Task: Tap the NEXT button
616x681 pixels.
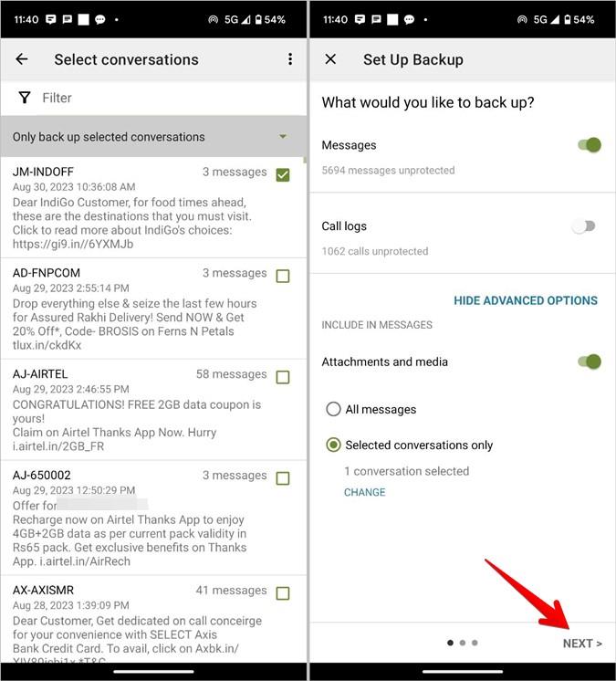Action: click(582, 644)
